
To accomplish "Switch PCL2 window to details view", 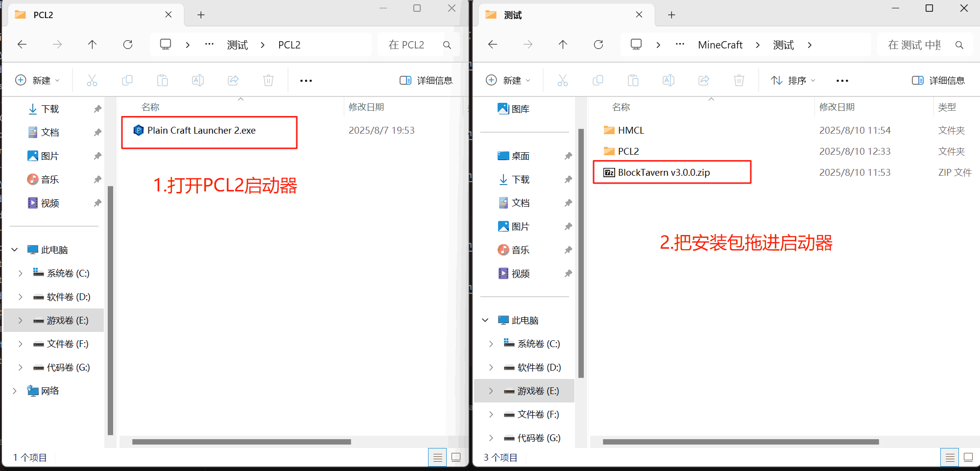I will [437, 457].
